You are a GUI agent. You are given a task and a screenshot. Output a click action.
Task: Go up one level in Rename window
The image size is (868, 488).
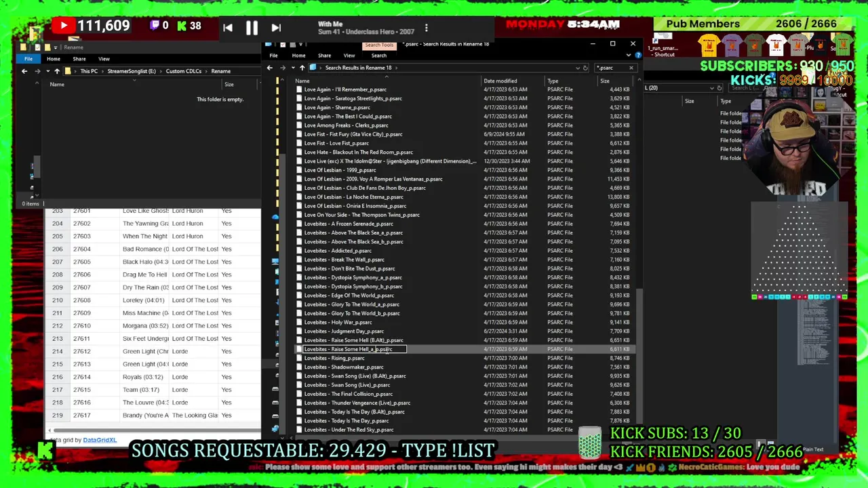pyautogui.click(x=57, y=71)
